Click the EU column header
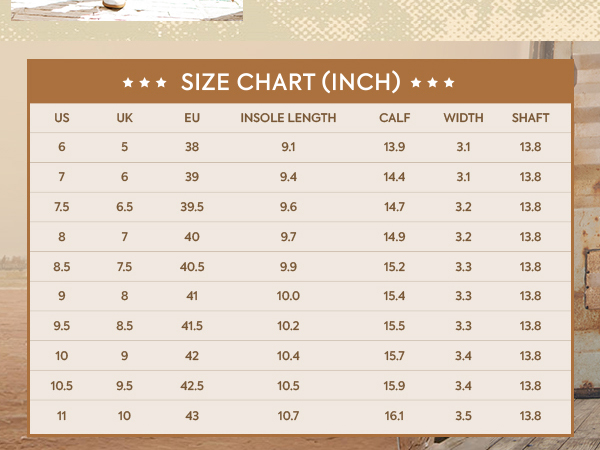600x450 pixels. tap(193, 118)
